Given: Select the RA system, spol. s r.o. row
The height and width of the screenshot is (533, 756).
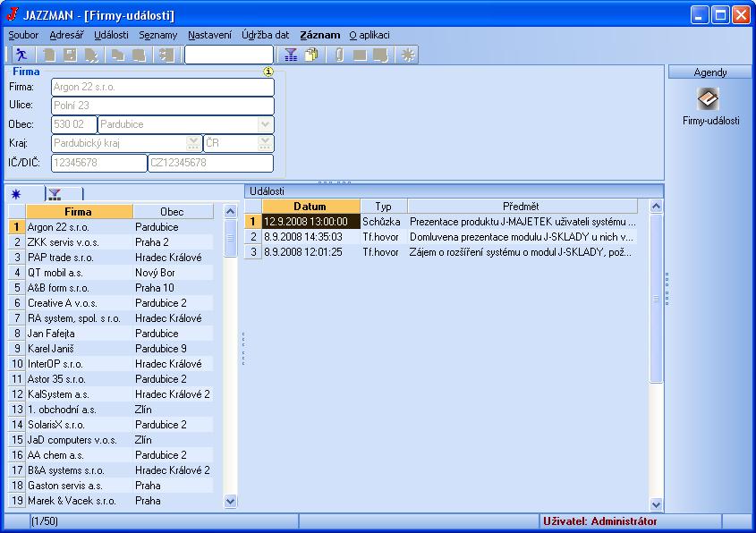Looking at the screenshot, I should point(111,318).
